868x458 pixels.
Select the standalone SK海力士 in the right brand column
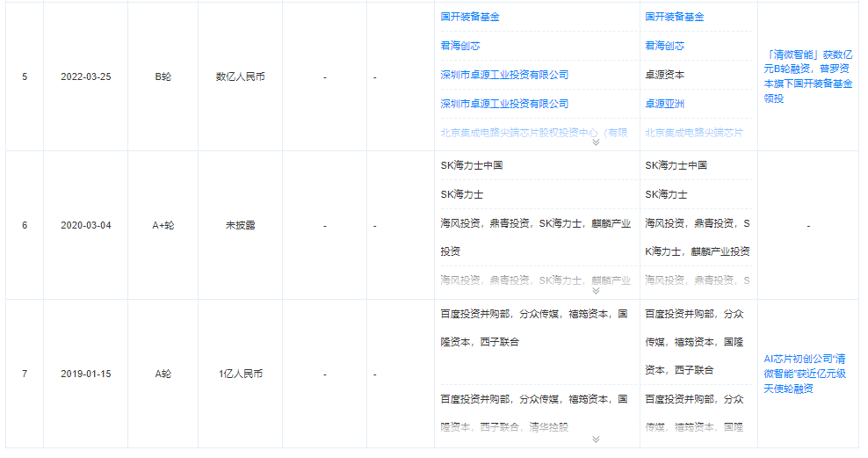click(x=666, y=194)
